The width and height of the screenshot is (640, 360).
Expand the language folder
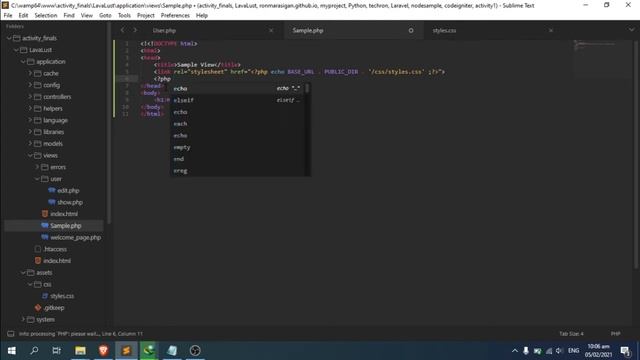[x=30, y=120]
